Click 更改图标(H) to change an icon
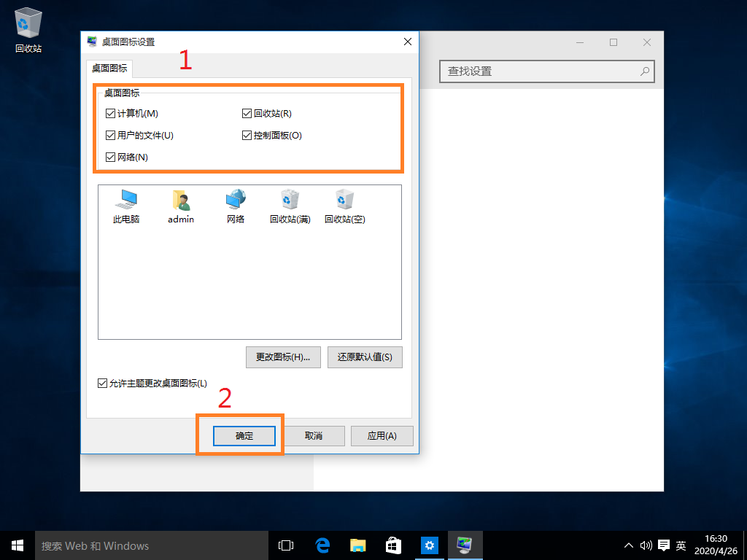 coord(283,357)
